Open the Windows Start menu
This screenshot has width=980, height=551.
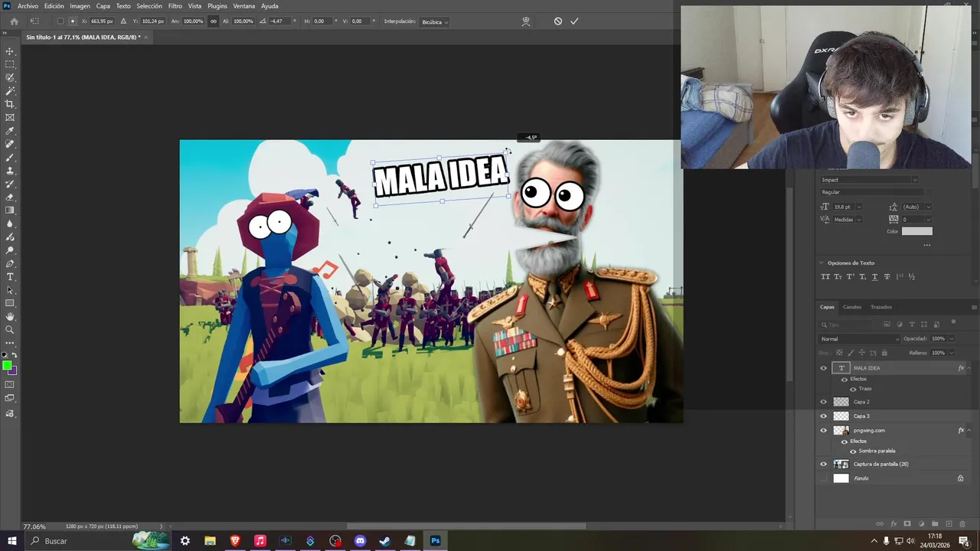pyautogui.click(x=11, y=541)
